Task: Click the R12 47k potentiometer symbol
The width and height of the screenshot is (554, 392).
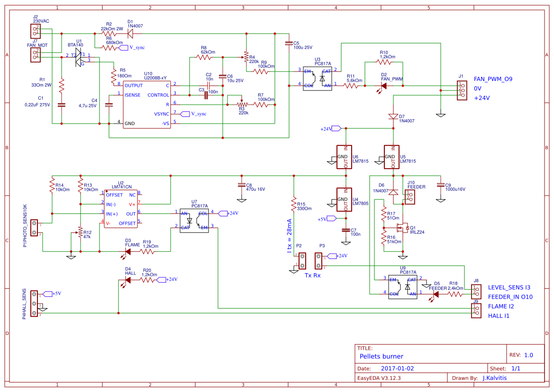Action: point(81,231)
